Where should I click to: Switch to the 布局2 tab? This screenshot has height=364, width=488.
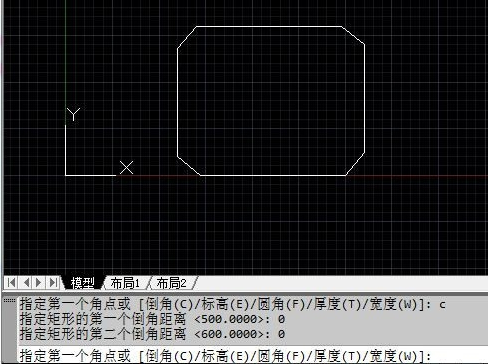point(171,283)
